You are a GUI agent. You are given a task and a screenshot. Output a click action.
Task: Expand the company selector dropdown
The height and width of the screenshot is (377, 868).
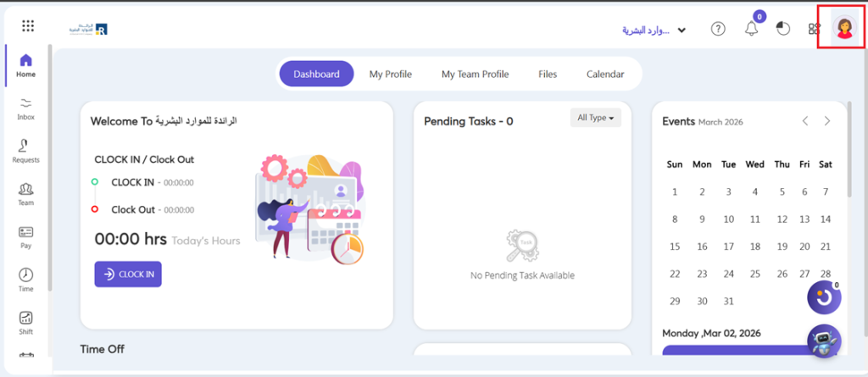coord(654,30)
